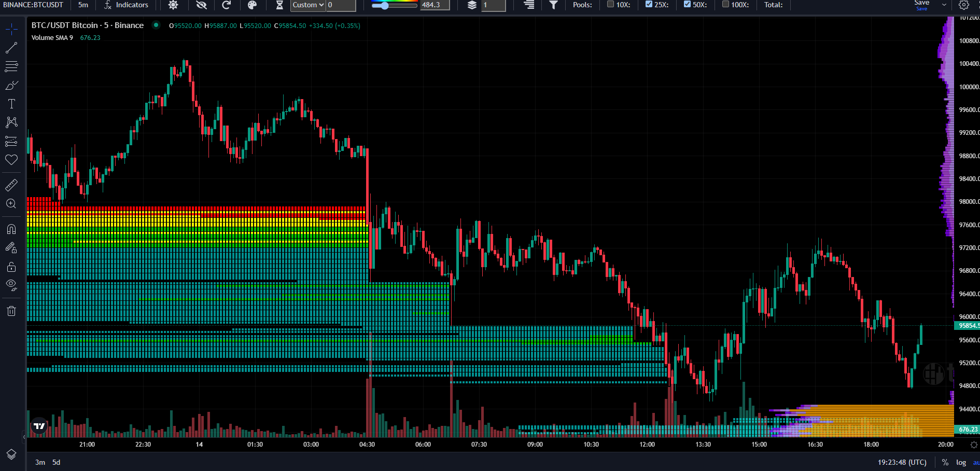Enable the 10X pools checkbox
980x471 pixels.
(x=610, y=5)
